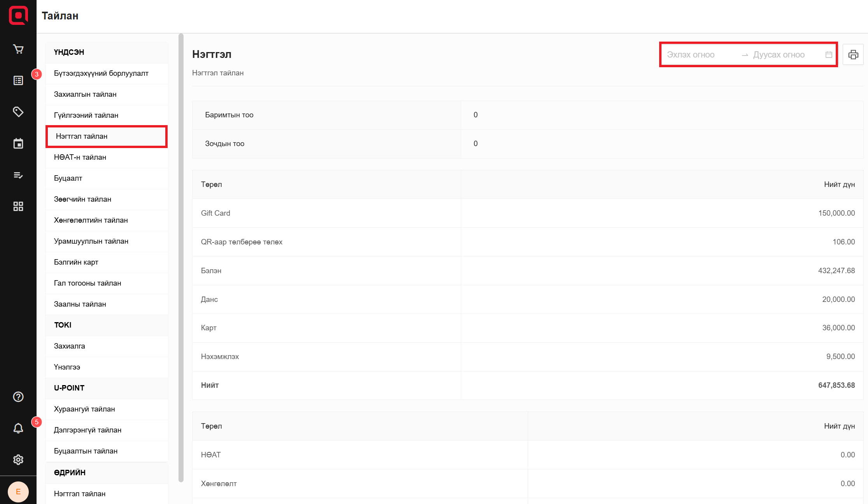
Task: Open the date range calendar picker icon
Action: (x=829, y=55)
